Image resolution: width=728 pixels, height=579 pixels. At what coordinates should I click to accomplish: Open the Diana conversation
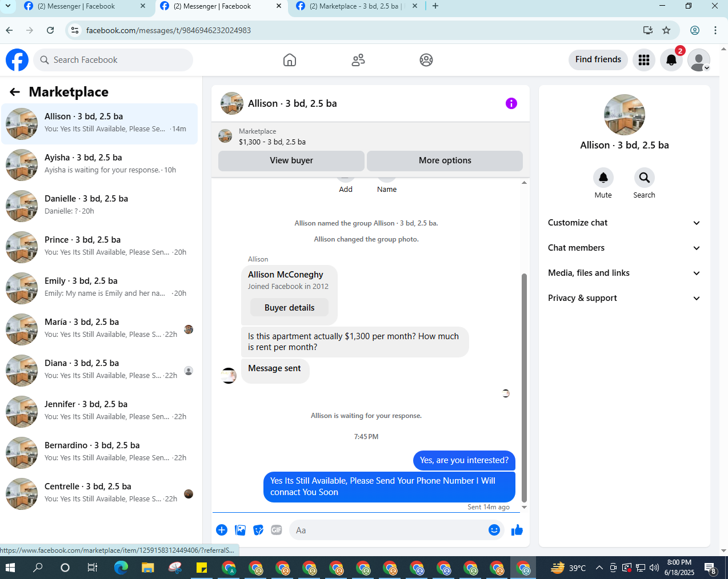coord(99,371)
